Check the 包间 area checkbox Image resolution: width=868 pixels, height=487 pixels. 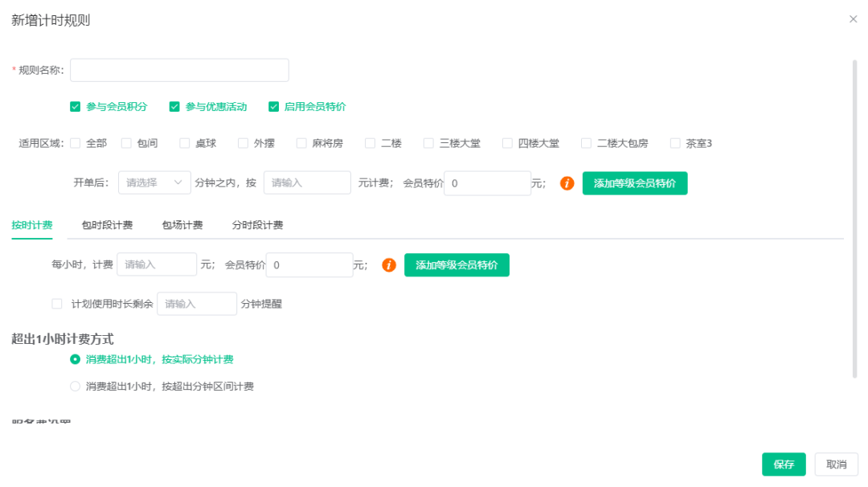[x=126, y=143]
